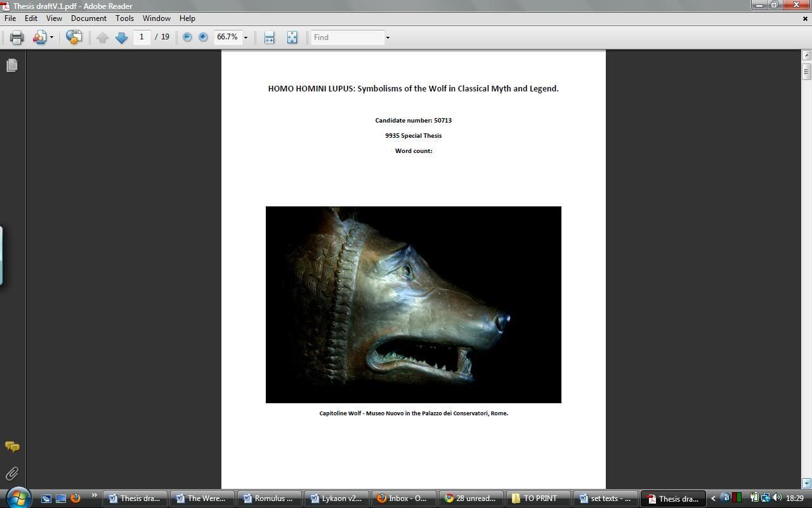Image resolution: width=812 pixels, height=508 pixels.
Task: Click the Find text field
Action: click(348, 37)
